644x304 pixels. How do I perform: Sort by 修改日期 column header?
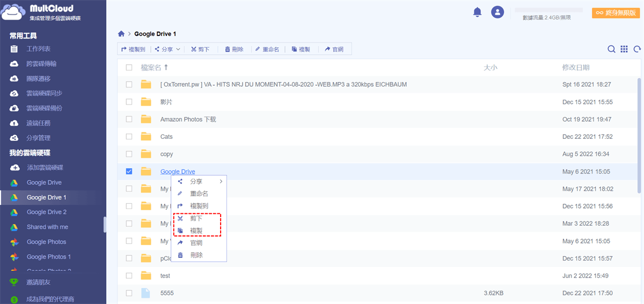click(x=576, y=68)
